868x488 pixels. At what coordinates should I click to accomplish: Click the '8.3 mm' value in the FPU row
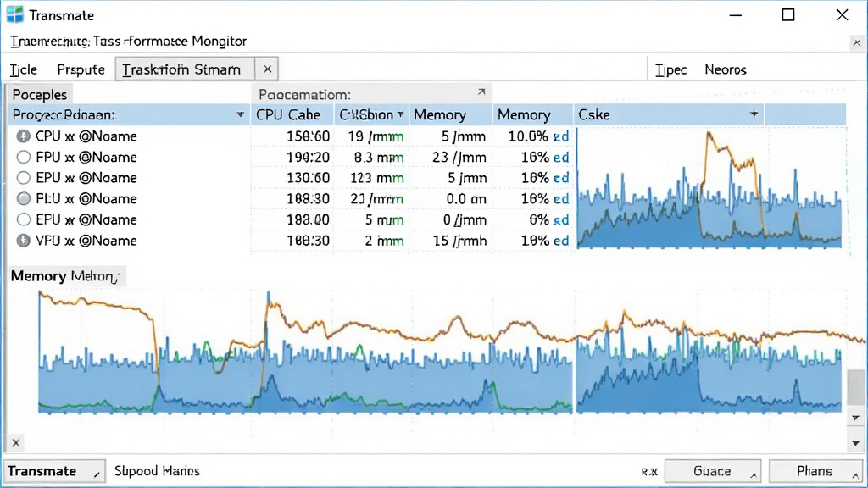pos(379,157)
